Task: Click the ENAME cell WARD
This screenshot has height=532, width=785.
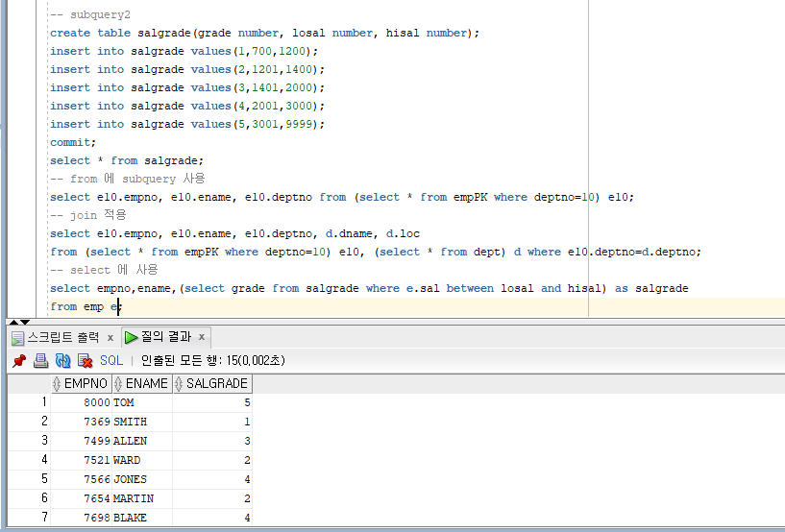Action: (x=142, y=459)
